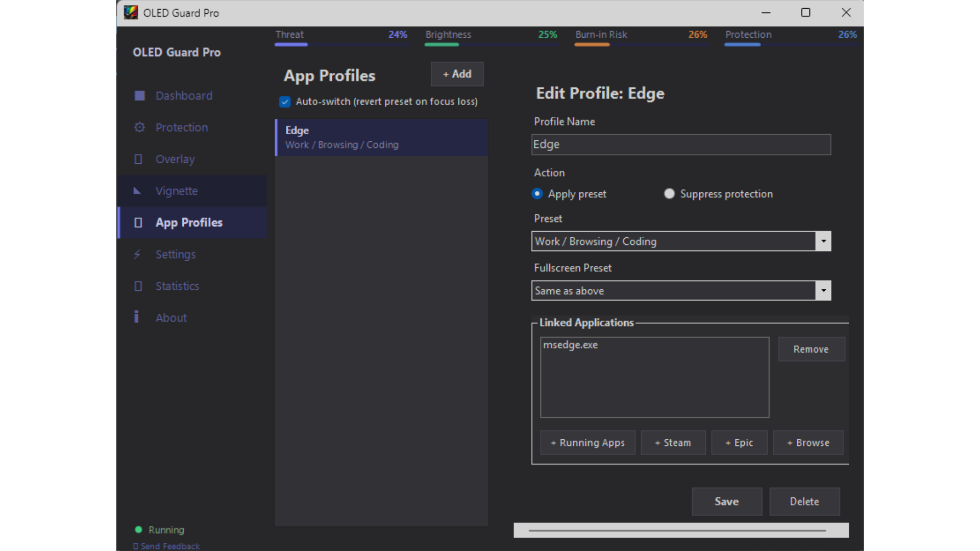The image size is (980, 551).
Task: Open the Settings section
Action: click(176, 254)
